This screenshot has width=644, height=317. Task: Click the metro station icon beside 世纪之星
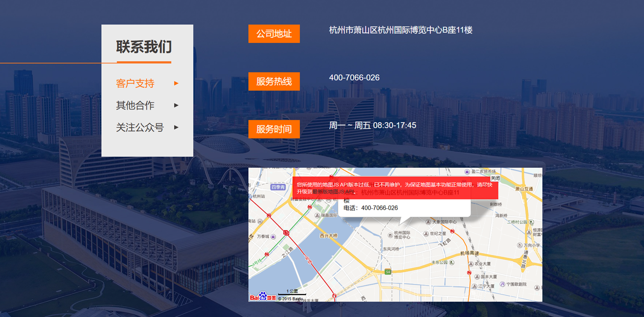click(x=452, y=231)
